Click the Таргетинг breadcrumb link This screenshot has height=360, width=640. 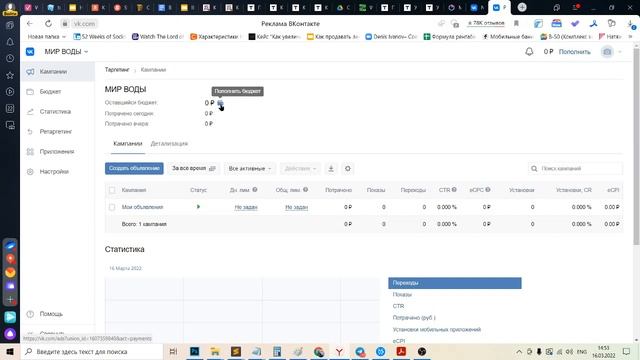(117, 70)
